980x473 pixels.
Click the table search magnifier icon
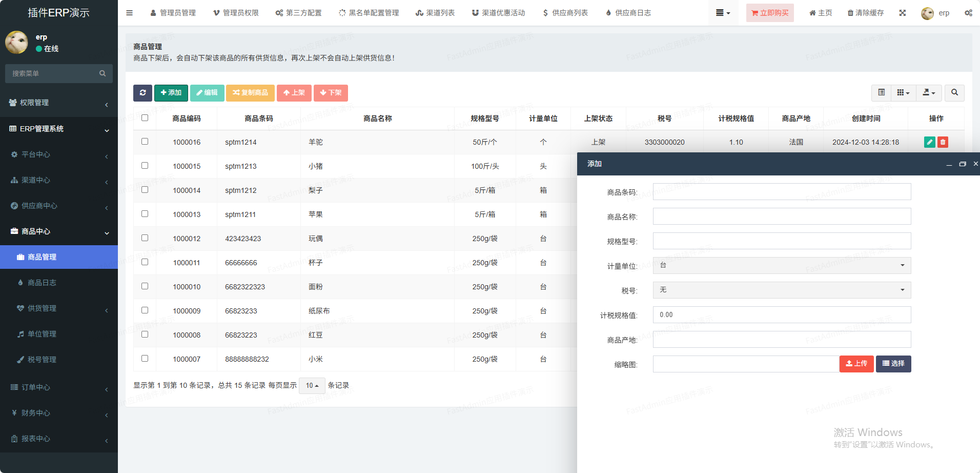pos(954,93)
